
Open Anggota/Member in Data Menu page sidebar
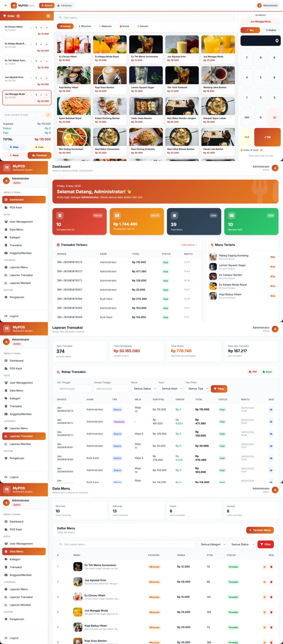pos(24,575)
